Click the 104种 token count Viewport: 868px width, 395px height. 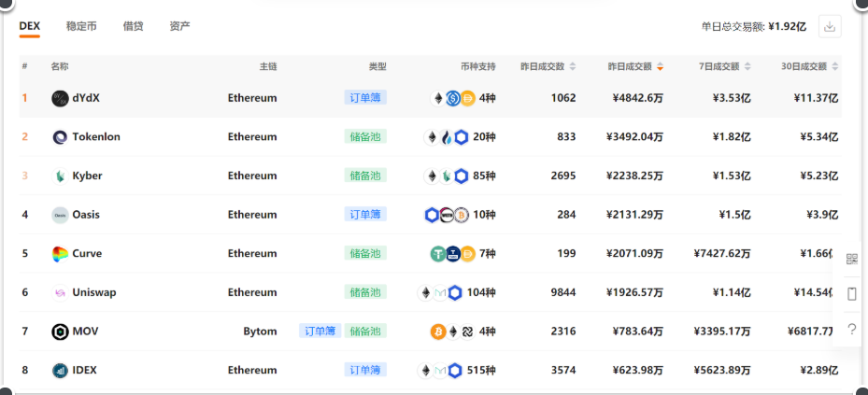481,292
